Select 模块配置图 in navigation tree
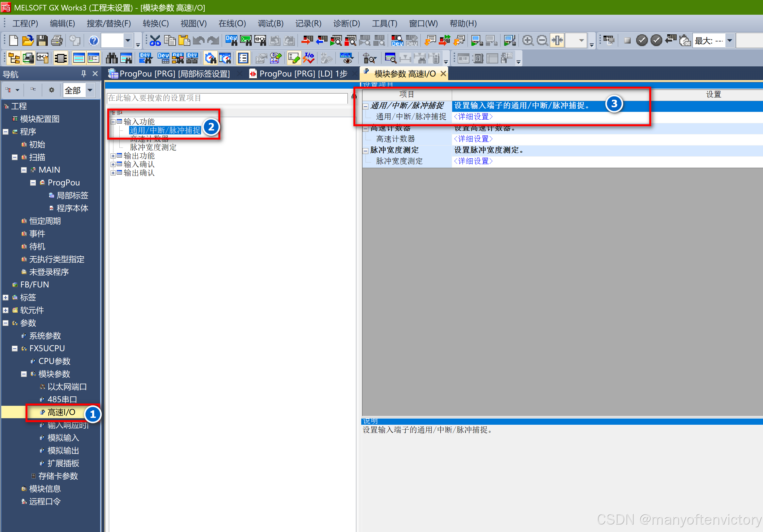Screen dimensions: 763x532 pyautogui.click(x=40, y=119)
